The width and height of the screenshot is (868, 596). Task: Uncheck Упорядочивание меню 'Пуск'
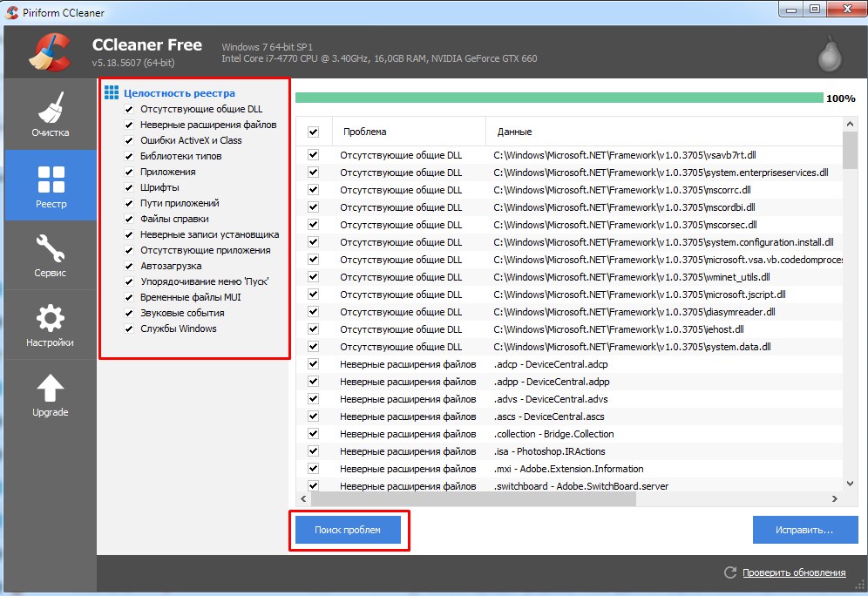129,281
